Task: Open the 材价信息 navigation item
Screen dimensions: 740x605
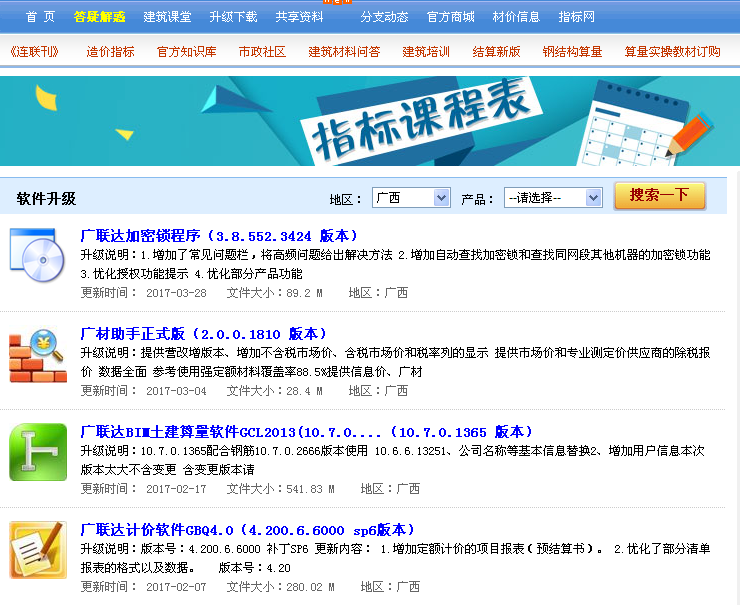Action: pos(516,17)
